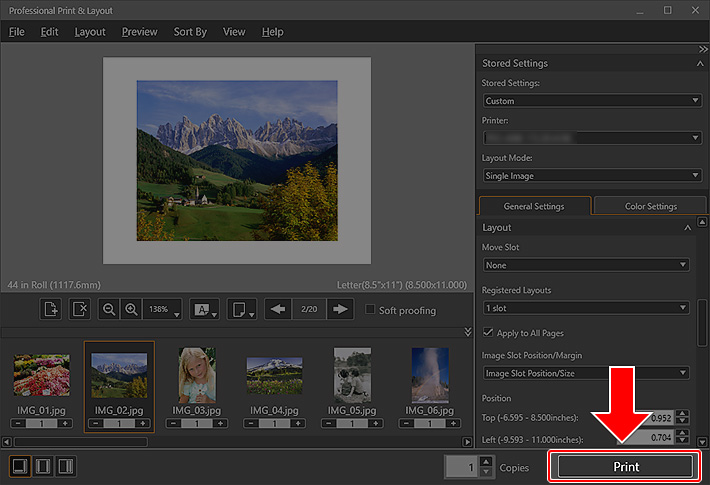710x485 pixels.
Task: Go to the previous page arrow
Action: click(x=280, y=310)
